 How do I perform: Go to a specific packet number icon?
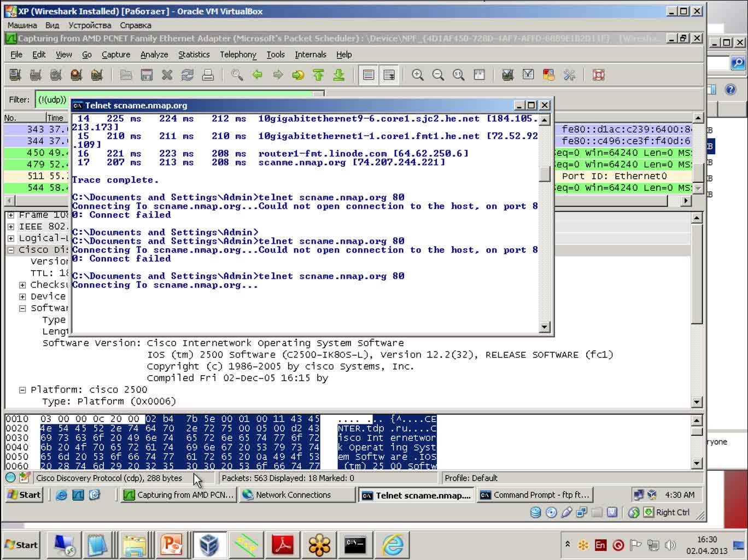(298, 75)
